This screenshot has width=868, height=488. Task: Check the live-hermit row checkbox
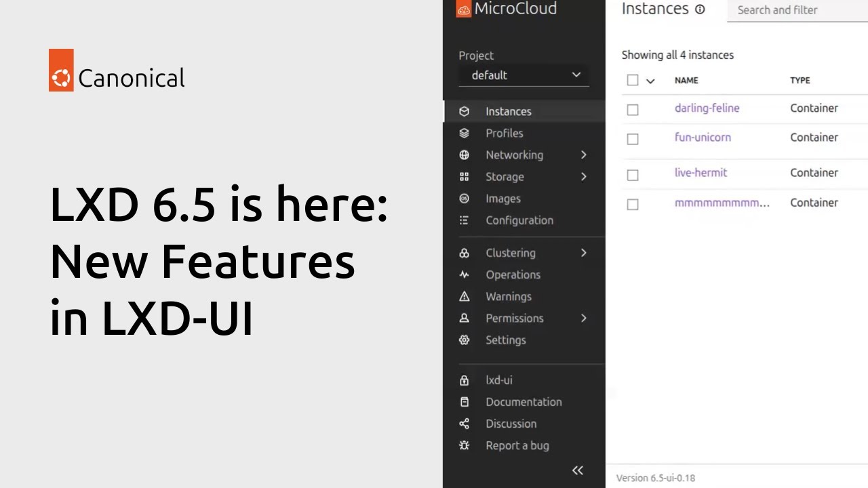click(633, 175)
